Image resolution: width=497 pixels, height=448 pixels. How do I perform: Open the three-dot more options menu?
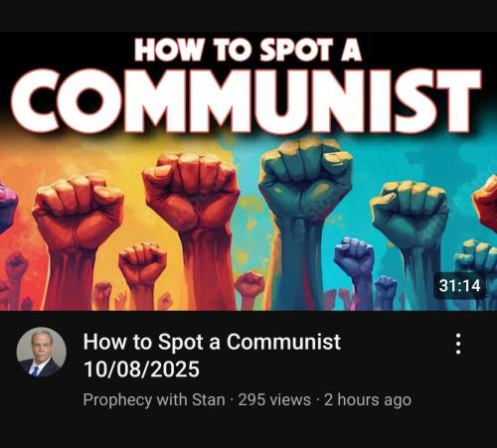pyautogui.click(x=458, y=344)
